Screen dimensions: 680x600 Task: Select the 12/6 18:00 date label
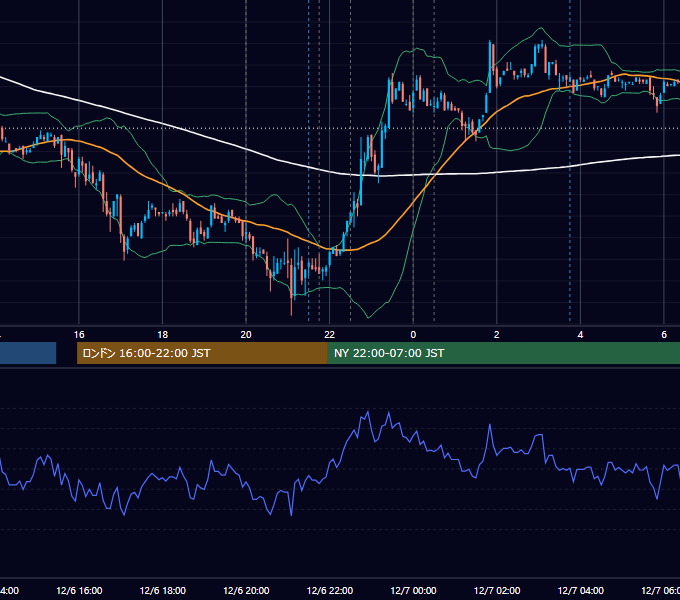pos(163,590)
